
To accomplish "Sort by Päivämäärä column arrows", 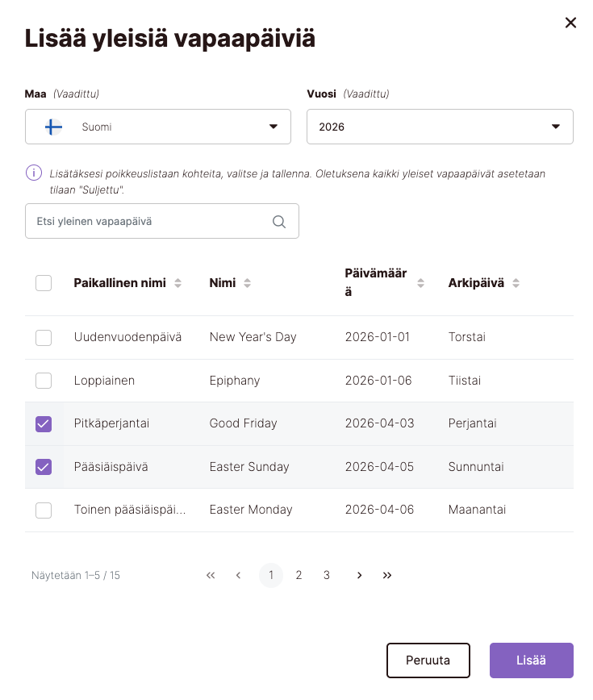I will 420,283.
